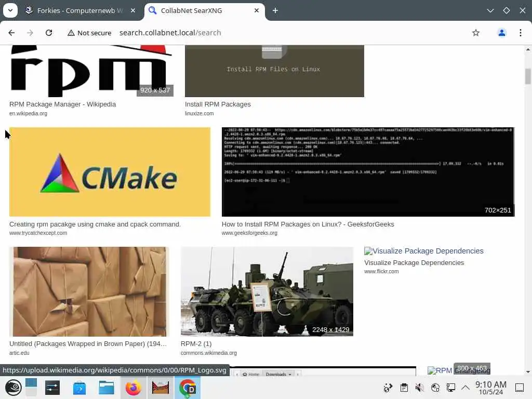Click the page vertical scrollbar thumb
The image size is (532, 399).
[x=528, y=76]
